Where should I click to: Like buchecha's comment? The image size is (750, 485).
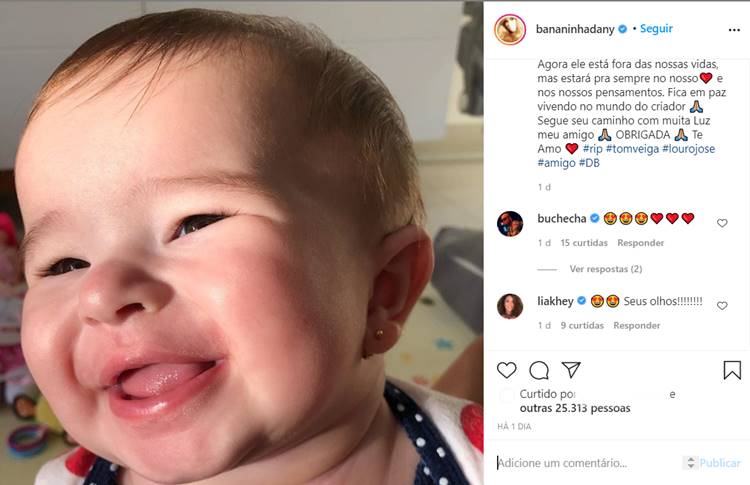click(x=722, y=224)
